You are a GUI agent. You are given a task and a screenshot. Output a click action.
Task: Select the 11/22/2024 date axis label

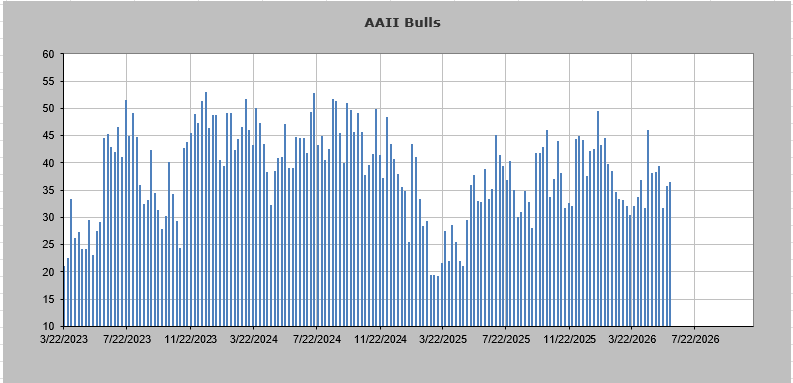(x=380, y=339)
